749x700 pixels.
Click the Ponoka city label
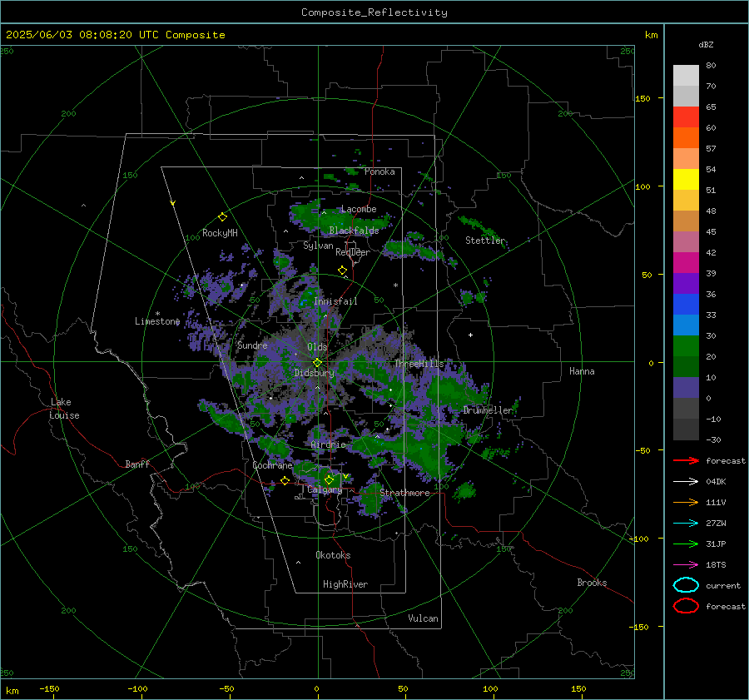379,171
